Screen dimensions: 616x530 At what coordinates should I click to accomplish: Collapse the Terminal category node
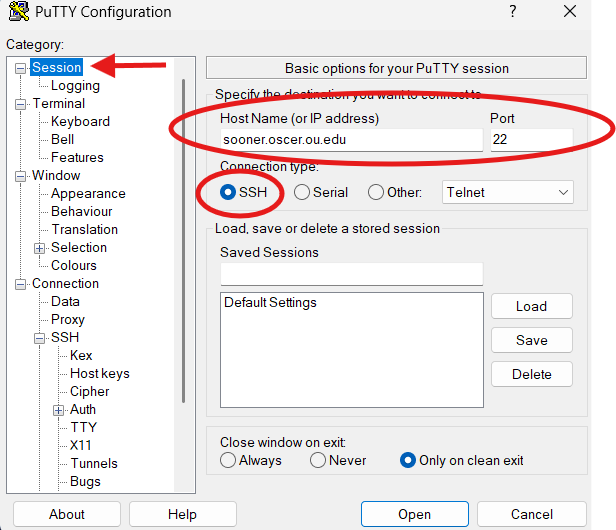pyautogui.click(x=21, y=104)
